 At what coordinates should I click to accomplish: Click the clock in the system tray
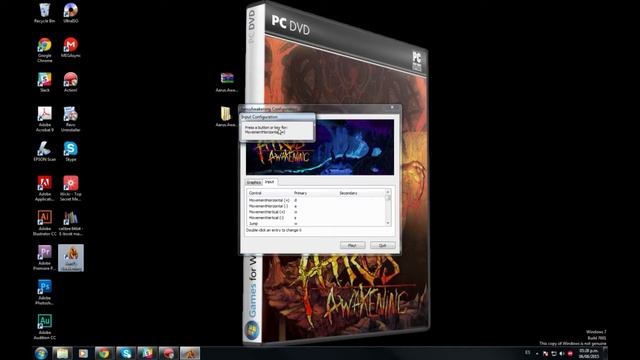[588, 353]
